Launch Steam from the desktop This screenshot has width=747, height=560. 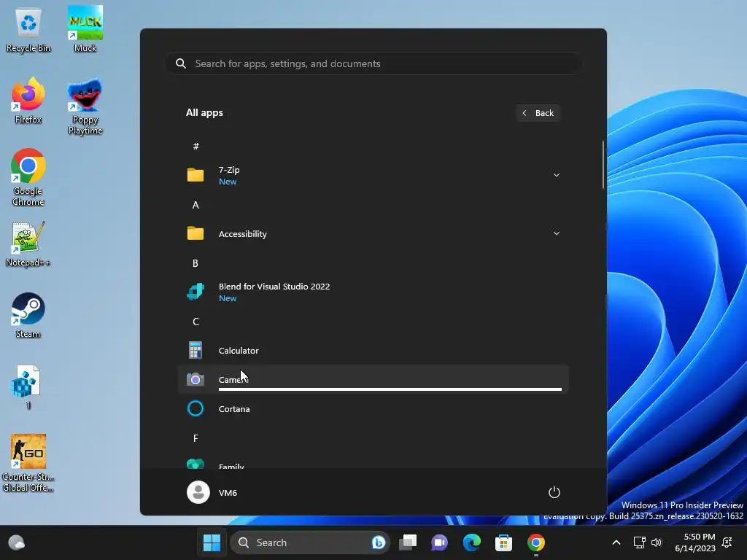coord(28,315)
